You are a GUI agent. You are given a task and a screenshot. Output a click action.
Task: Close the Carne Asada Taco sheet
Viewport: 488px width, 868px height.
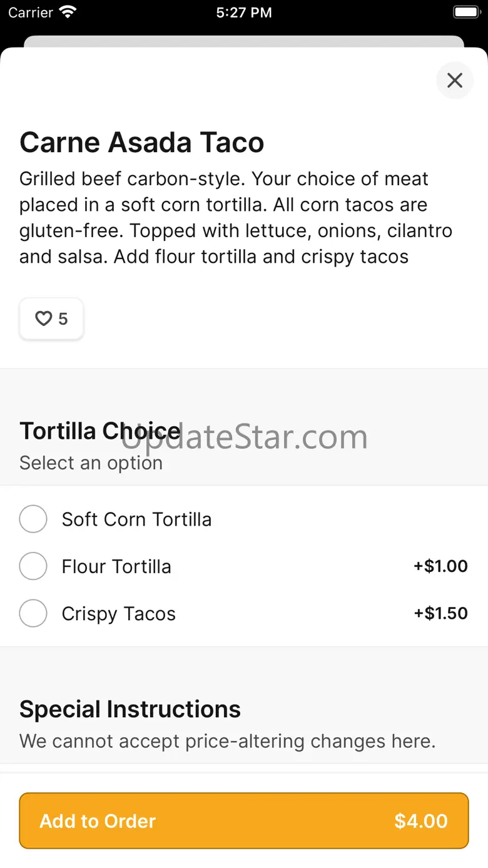(x=454, y=80)
